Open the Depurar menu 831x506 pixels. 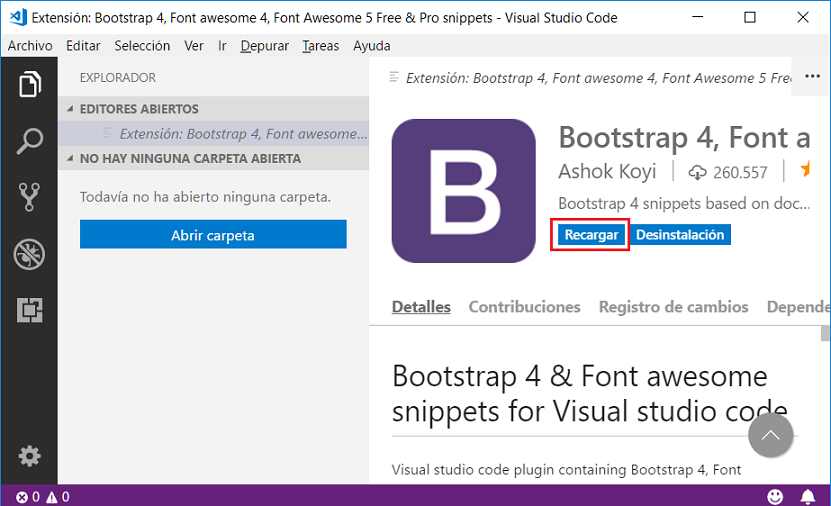coord(264,46)
